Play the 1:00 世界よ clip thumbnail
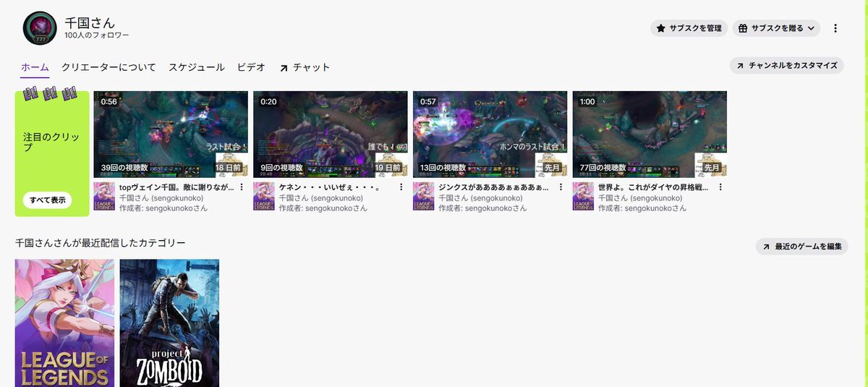868x387 pixels. pyautogui.click(x=650, y=134)
